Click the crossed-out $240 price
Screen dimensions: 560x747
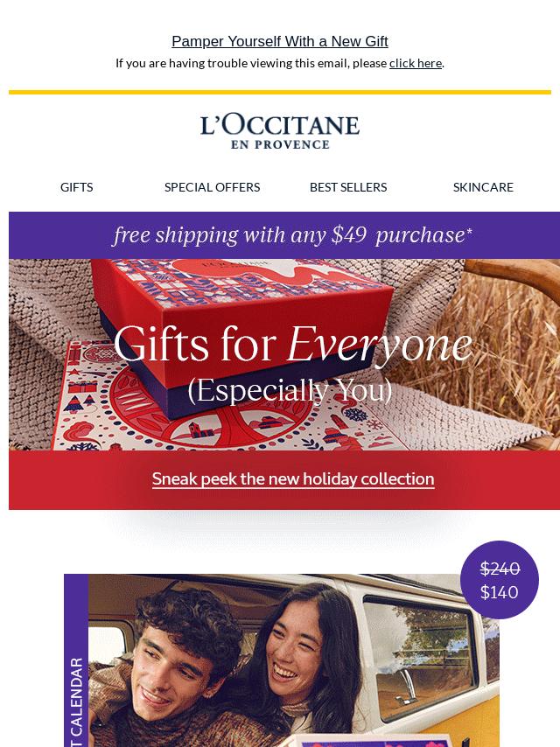click(500, 569)
